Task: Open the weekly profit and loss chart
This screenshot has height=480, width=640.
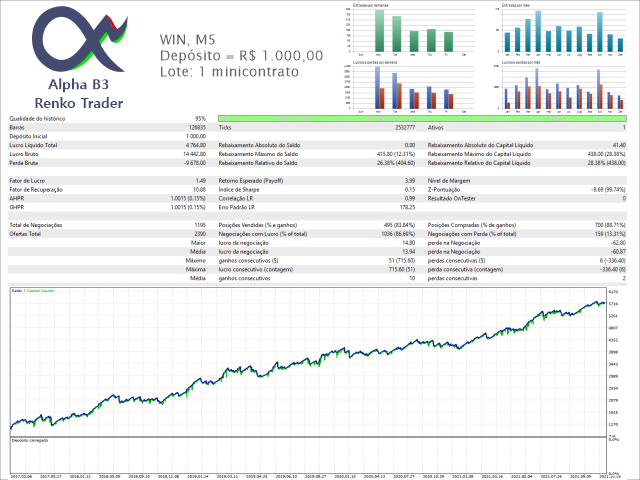Action: coord(411,87)
